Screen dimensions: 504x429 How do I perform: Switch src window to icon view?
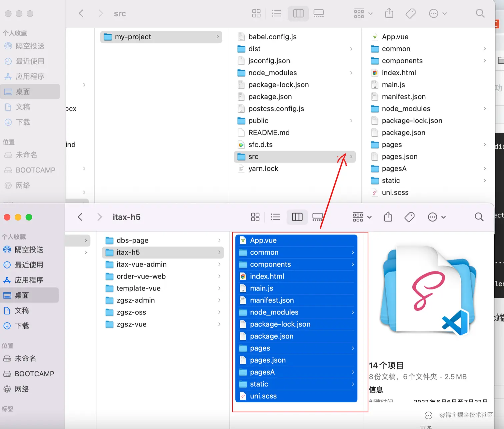pyautogui.click(x=256, y=13)
